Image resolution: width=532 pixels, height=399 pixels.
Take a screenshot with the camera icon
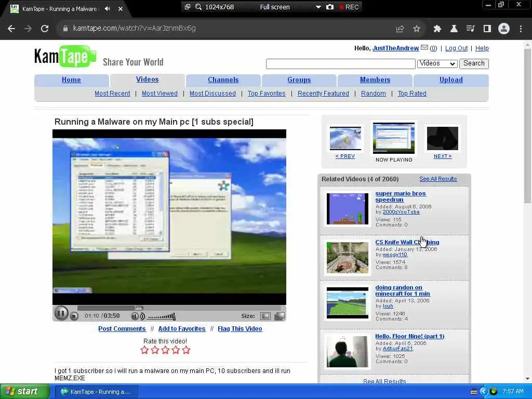click(x=330, y=7)
